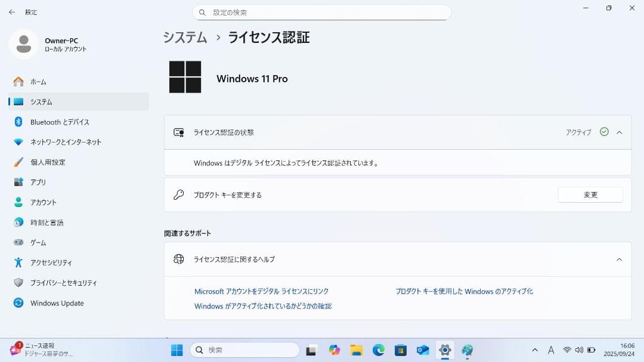Open the Windows がアクティブ化されているかどうかの確認 link

pos(263,305)
